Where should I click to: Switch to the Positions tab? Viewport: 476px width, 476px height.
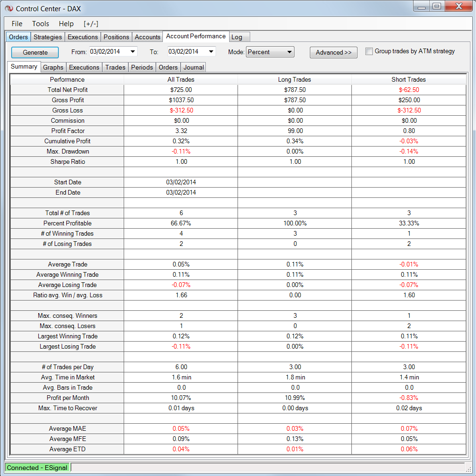[116, 37]
